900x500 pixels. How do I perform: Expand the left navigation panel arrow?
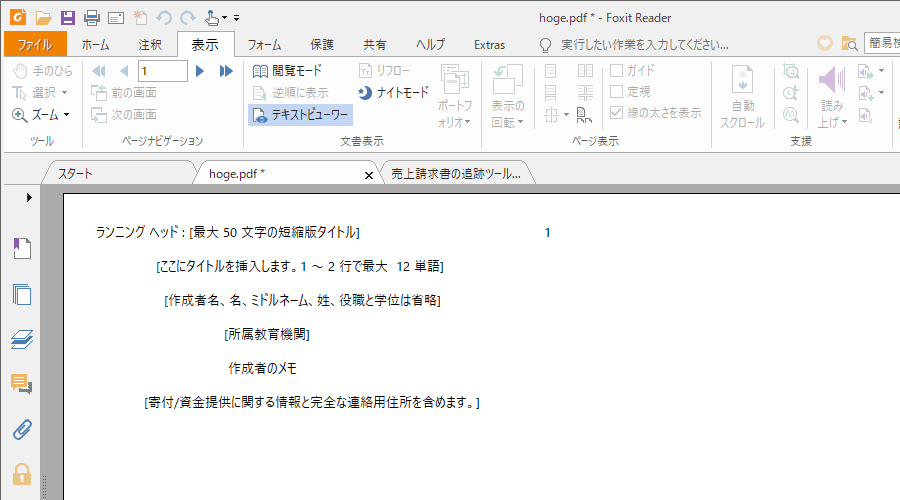[29, 197]
